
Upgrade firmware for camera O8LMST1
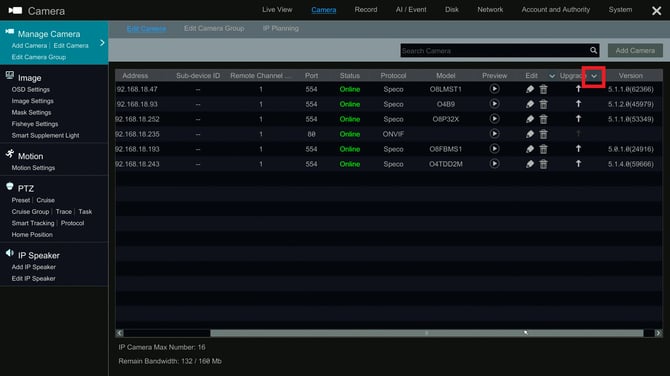tap(578, 88)
